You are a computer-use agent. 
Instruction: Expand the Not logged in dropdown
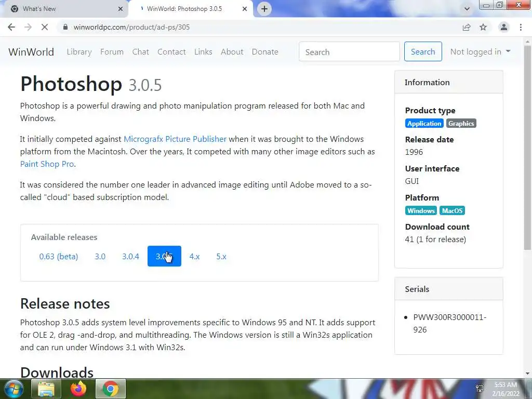pos(480,51)
